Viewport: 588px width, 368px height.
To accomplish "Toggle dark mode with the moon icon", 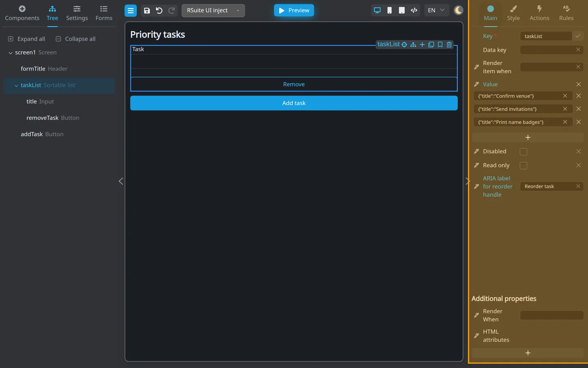I will [x=459, y=10].
